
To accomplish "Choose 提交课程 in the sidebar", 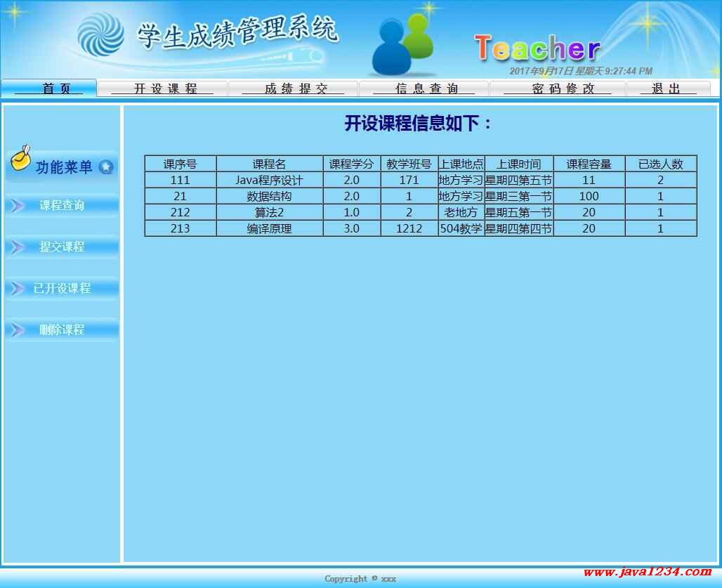I will pyautogui.click(x=62, y=247).
